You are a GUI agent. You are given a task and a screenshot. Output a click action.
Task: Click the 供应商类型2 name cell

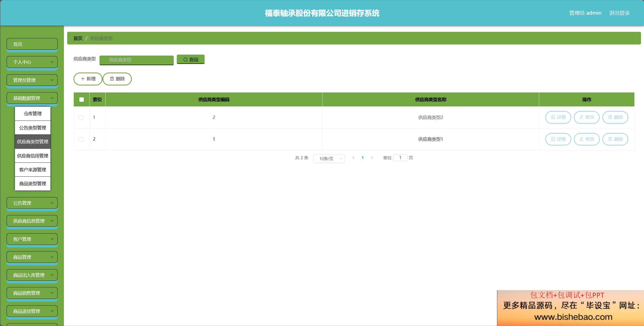[x=431, y=117]
